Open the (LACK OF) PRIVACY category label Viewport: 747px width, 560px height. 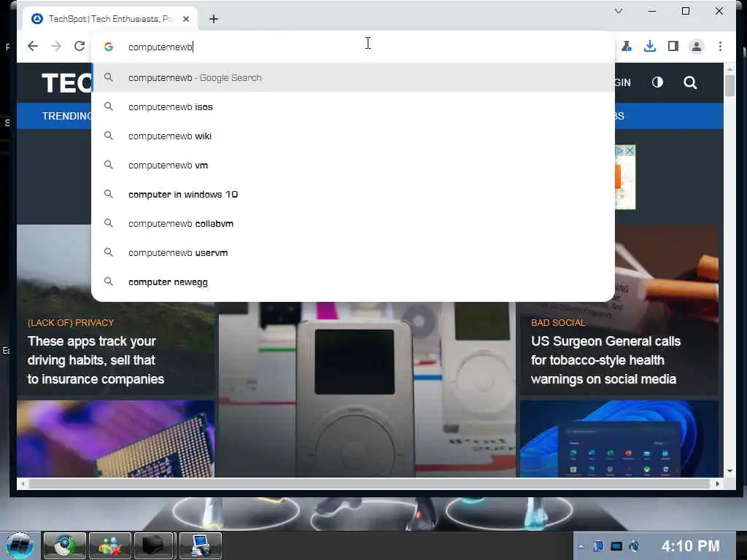[x=71, y=322]
